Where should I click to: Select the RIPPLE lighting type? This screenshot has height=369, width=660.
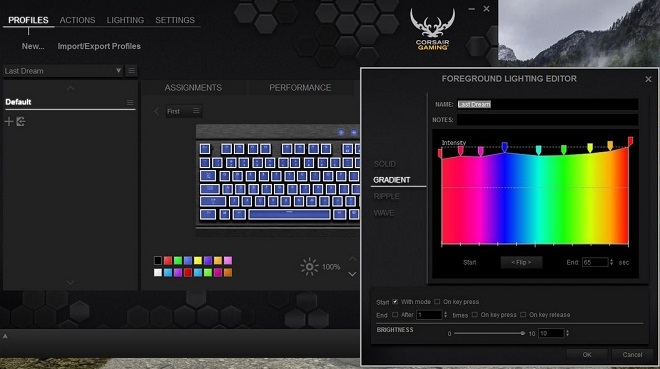pos(386,196)
